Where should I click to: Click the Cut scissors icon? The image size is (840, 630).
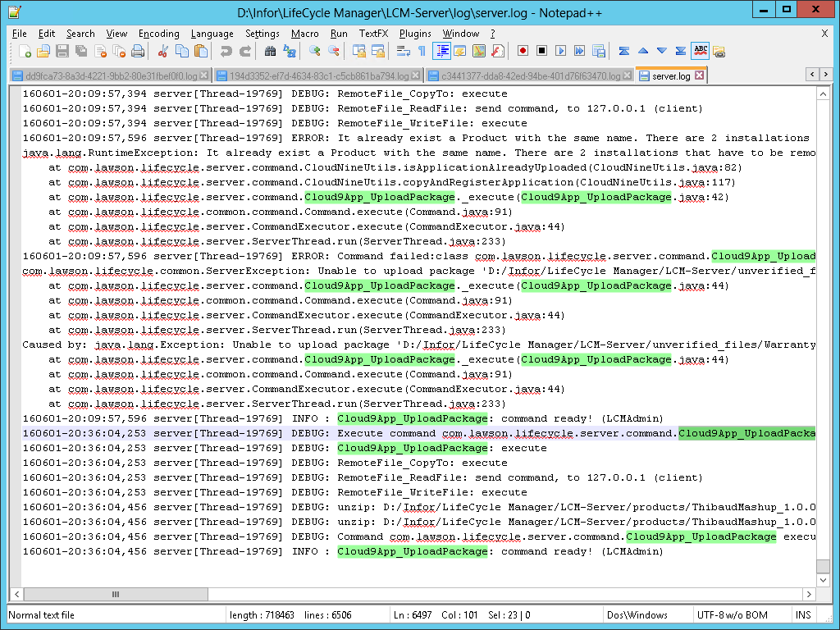pyautogui.click(x=162, y=51)
